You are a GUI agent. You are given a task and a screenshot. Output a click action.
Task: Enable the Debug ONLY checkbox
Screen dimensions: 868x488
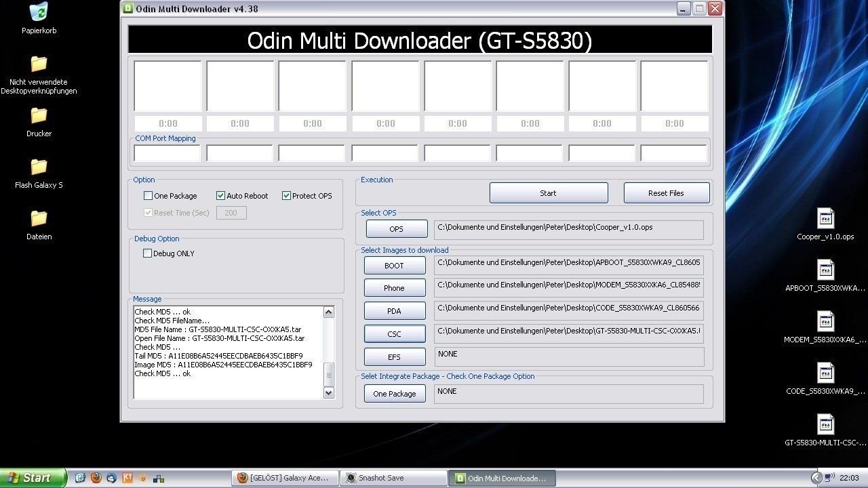pyautogui.click(x=147, y=253)
